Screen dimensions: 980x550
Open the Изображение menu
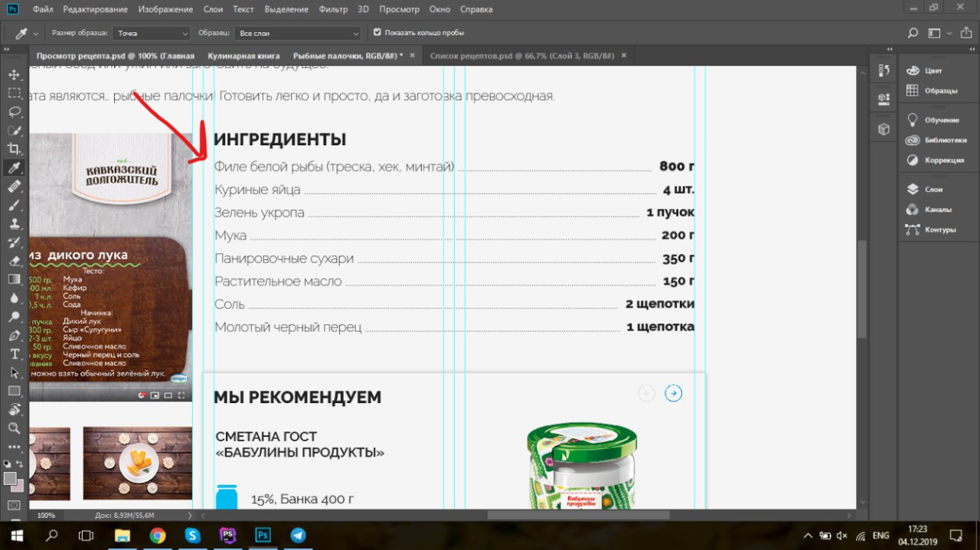click(165, 9)
